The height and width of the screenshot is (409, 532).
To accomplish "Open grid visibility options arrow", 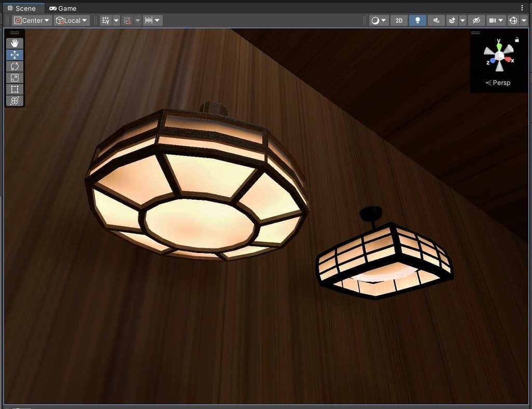I will (x=116, y=20).
